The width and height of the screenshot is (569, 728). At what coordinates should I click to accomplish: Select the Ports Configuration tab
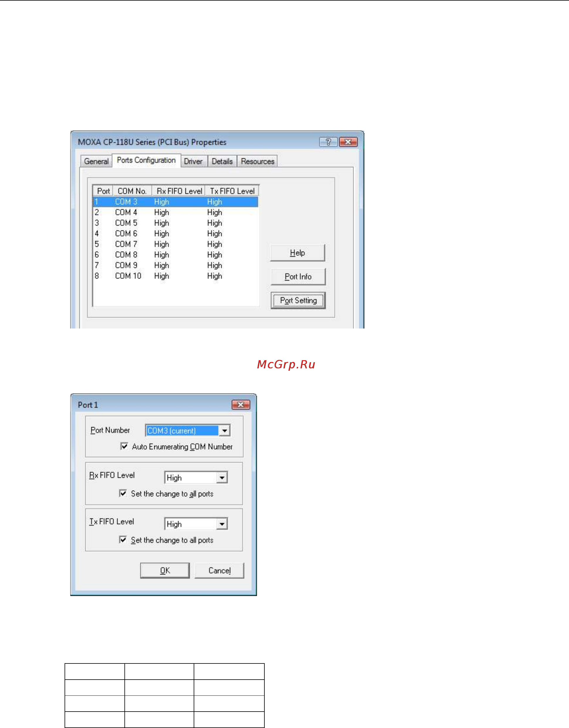(x=146, y=160)
